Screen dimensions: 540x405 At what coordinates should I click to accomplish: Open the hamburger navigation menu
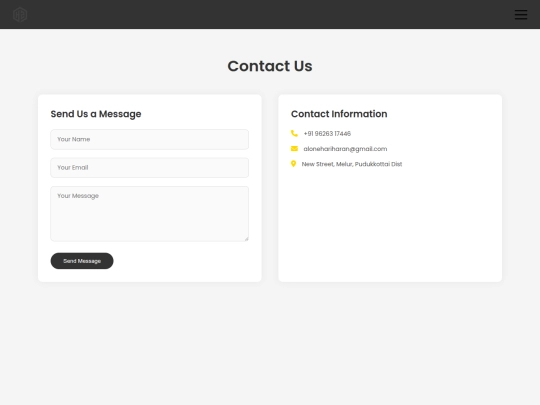521,14
